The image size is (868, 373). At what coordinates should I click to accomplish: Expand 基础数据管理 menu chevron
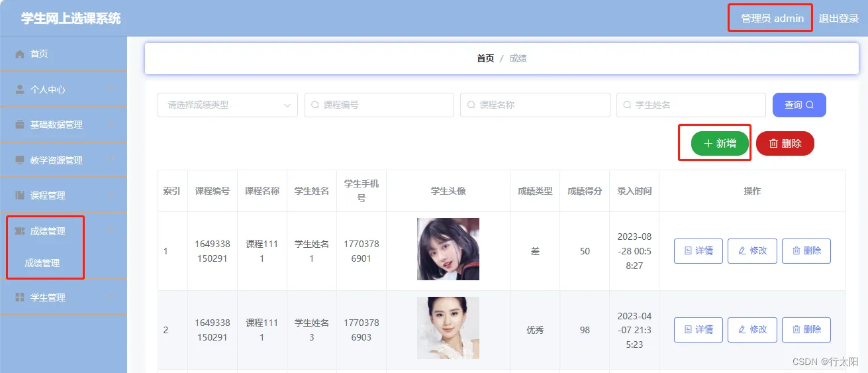click(x=111, y=124)
